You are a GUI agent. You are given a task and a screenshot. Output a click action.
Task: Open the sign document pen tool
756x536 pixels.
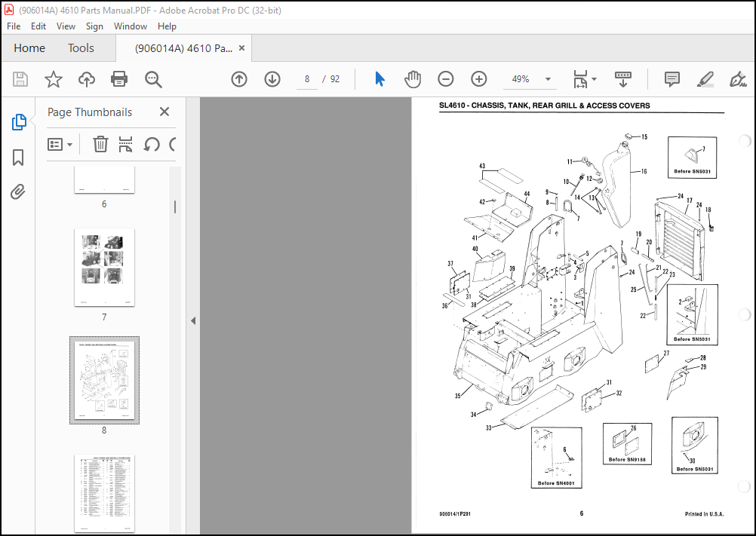(x=738, y=79)
